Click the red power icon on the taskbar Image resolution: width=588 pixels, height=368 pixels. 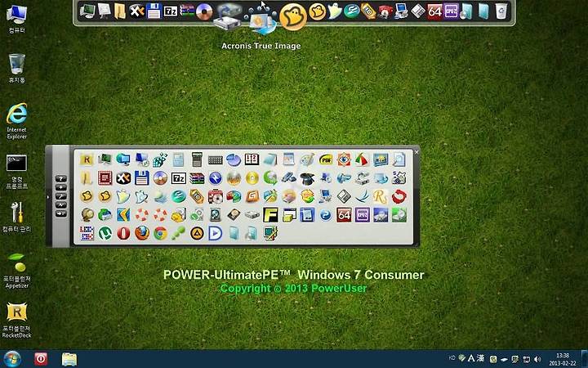(41, 359)
